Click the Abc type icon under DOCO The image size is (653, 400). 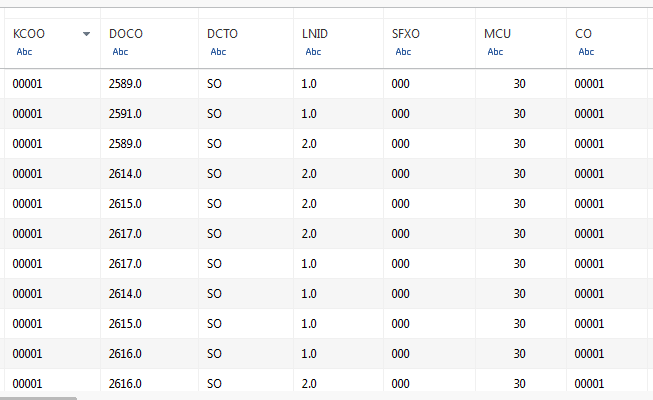click(120, 52)
